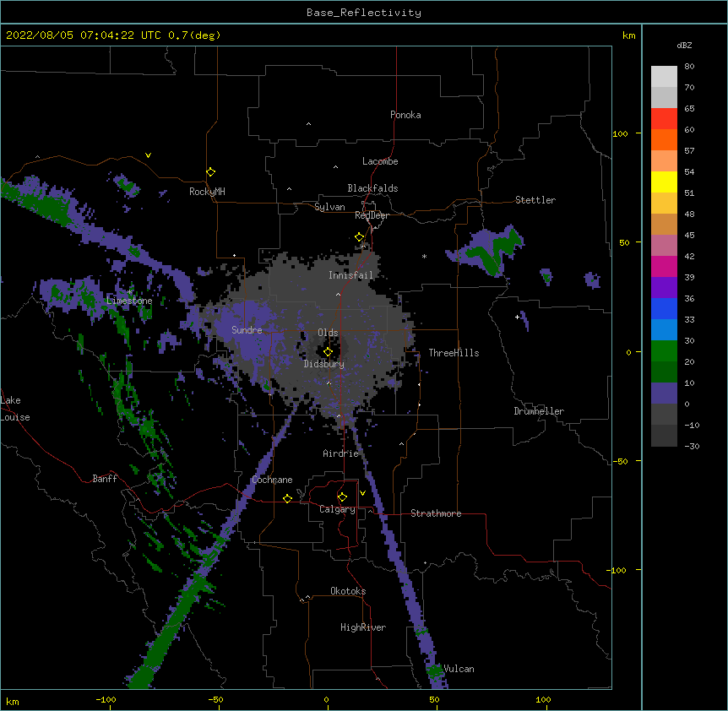This screenshot has width=728, height=711.
Task: Select the RedDeer label
Action: click(372, 215)
